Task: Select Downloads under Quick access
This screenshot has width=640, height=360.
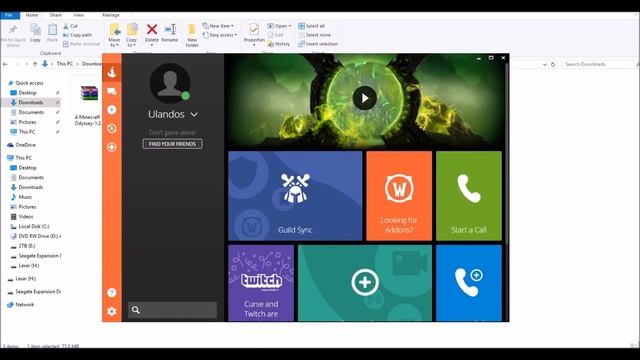Action: 31,102
